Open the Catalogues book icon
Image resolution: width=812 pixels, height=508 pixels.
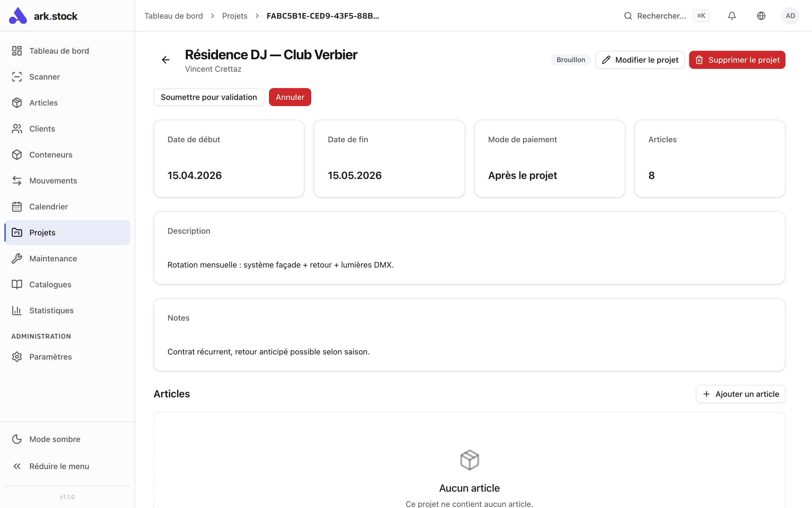17,284
